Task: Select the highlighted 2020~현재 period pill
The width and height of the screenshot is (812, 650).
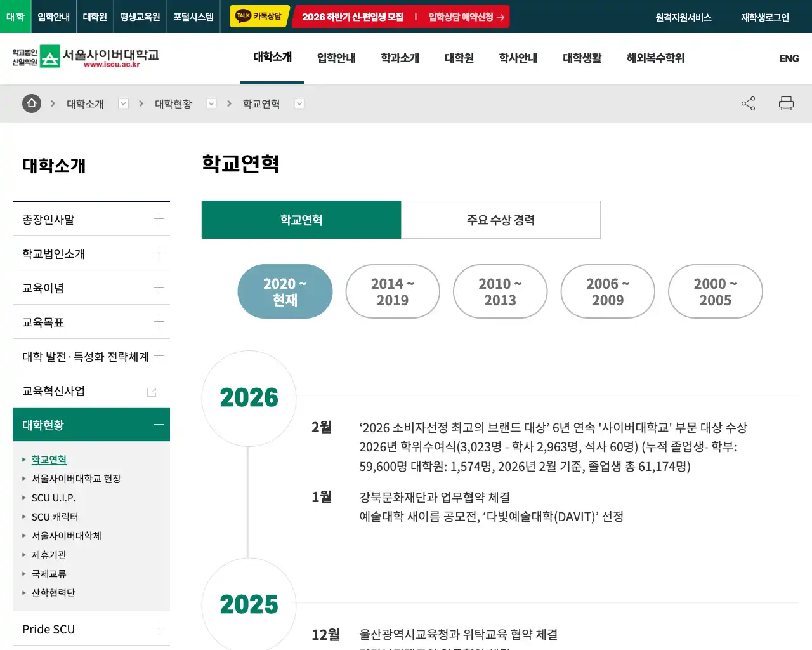Action: 284,291
